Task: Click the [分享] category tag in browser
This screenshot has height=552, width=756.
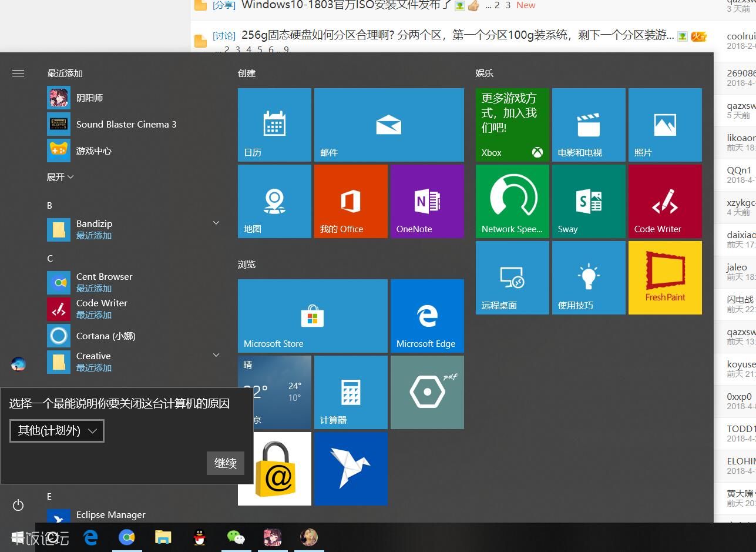Action: 224,5
